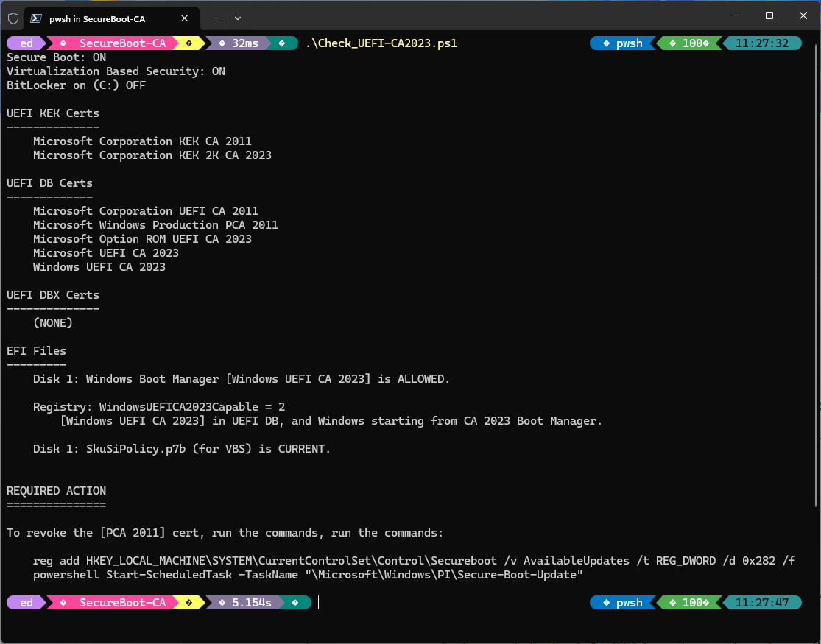Select the pink SecureBoot-CA path segment
This screenshot has height=644, width=821.
click(x=120, y=43)
